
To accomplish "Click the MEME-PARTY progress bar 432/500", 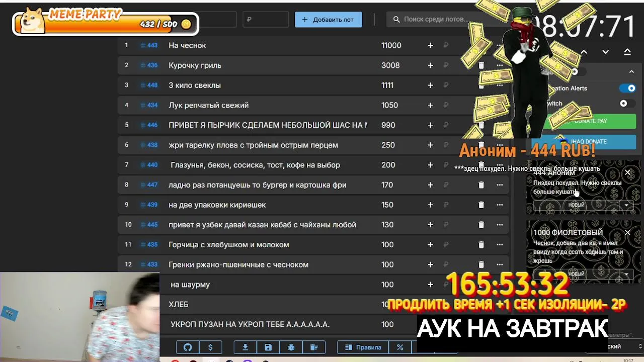I will [106, 24].
